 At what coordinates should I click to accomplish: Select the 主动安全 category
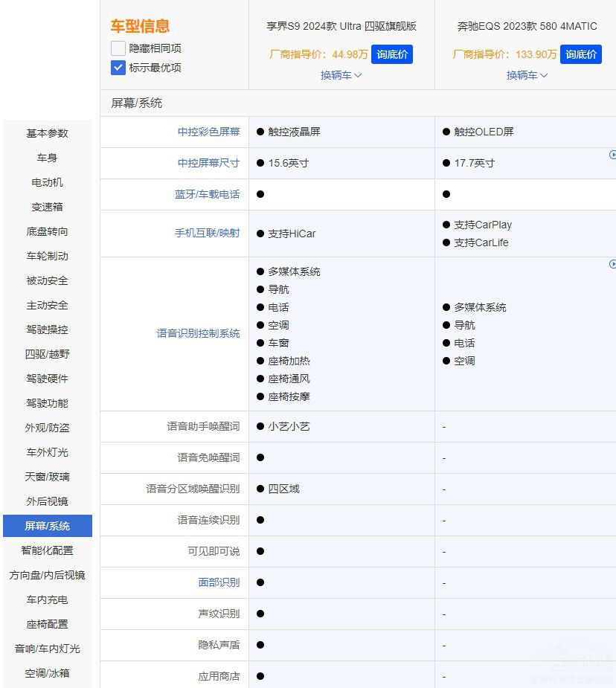(x=48, y=305)
